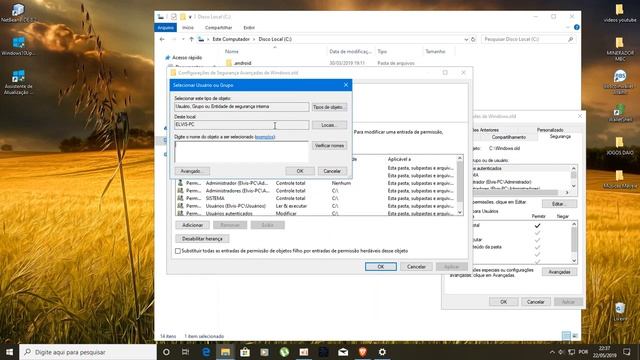Click Avançadas button in properties window
Image resolution: width=640 pixels, height=360 pixels.
coord(559,272)
